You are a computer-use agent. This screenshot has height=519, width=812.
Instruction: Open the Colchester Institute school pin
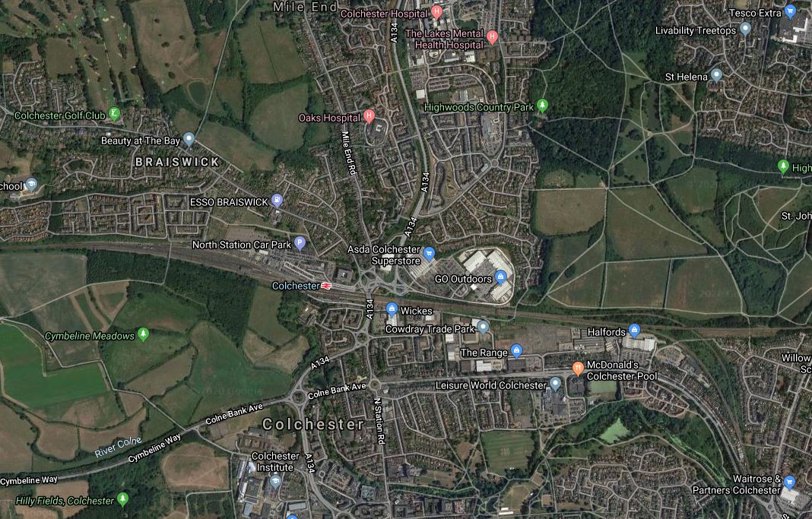coord(275,482)
